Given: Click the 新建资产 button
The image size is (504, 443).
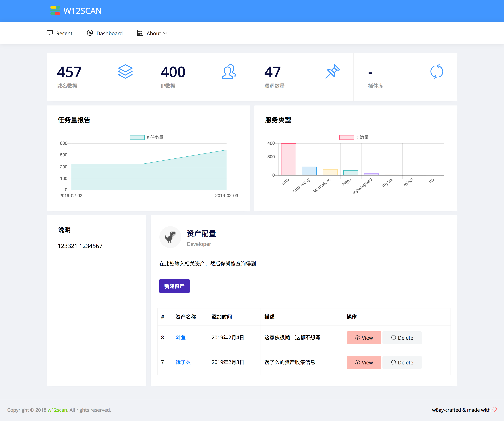Looking at the screenshot, I should pyautogui.click(x=174, y=286).
